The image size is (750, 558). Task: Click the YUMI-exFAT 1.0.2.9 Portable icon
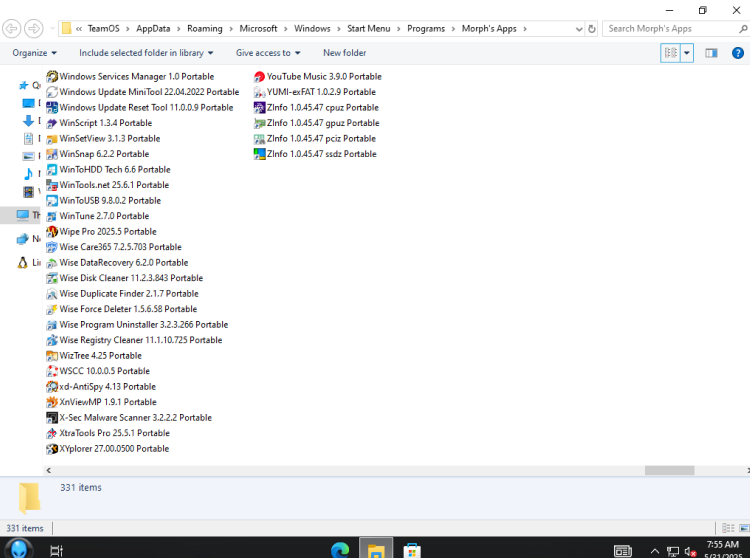click(259, 92)
